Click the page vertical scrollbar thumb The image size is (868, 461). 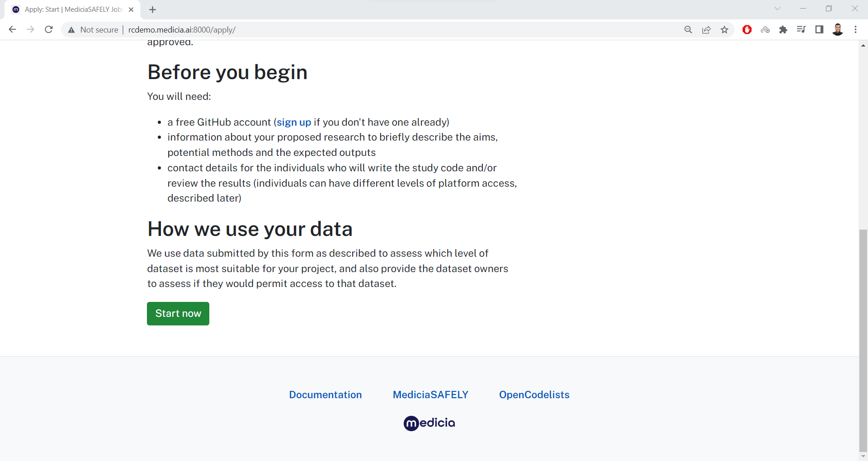click(863, 340)
